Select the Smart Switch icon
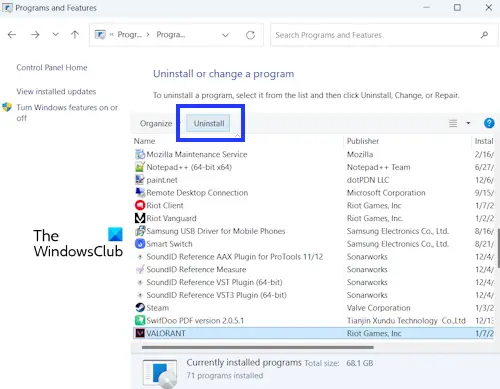Viewport: 500px width, 389px height. pos(140,244)
